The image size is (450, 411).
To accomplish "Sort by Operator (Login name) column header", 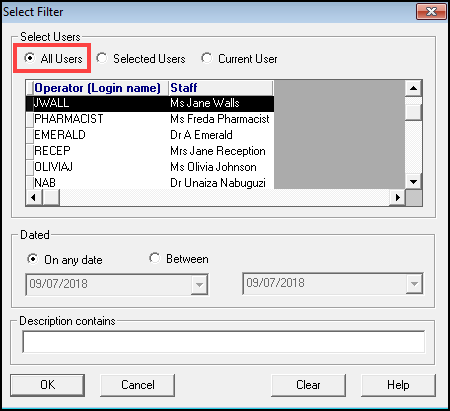I will point(97,88).
